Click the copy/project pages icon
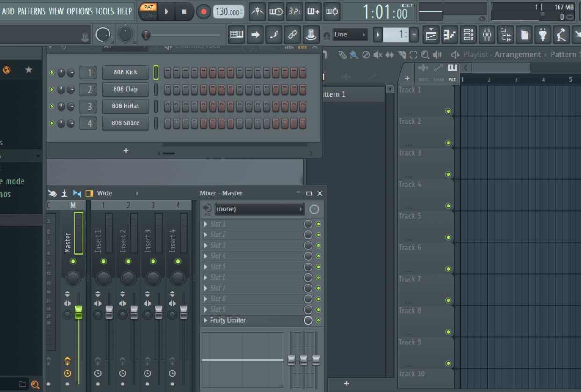Image resolution: width=581 pixels, height=392 pixels. pos(523,35)
